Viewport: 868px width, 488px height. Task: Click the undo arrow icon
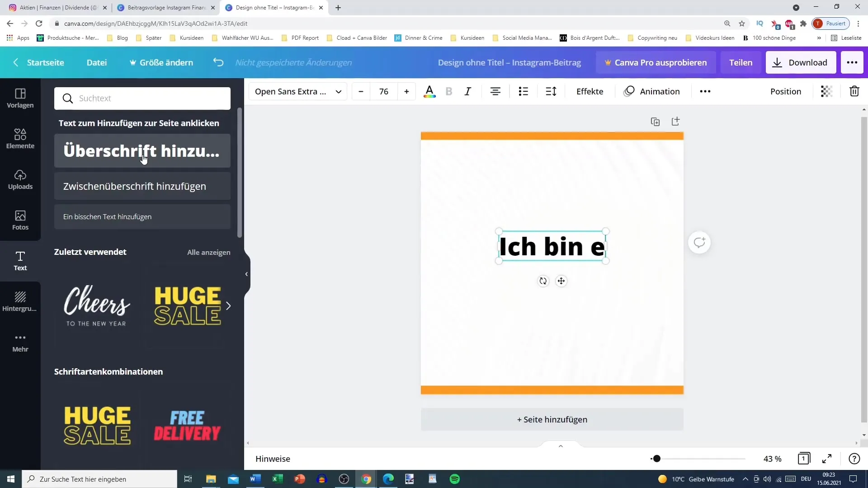218,62
